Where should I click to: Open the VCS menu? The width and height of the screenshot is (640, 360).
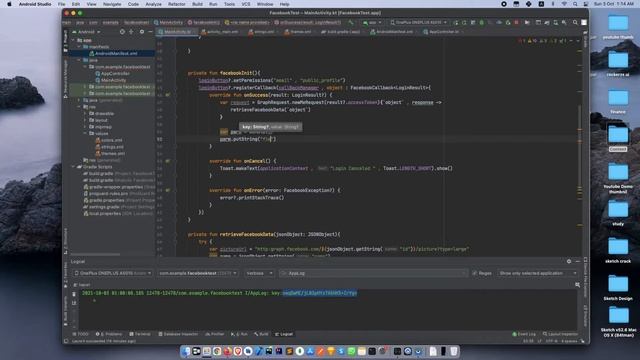246,4
